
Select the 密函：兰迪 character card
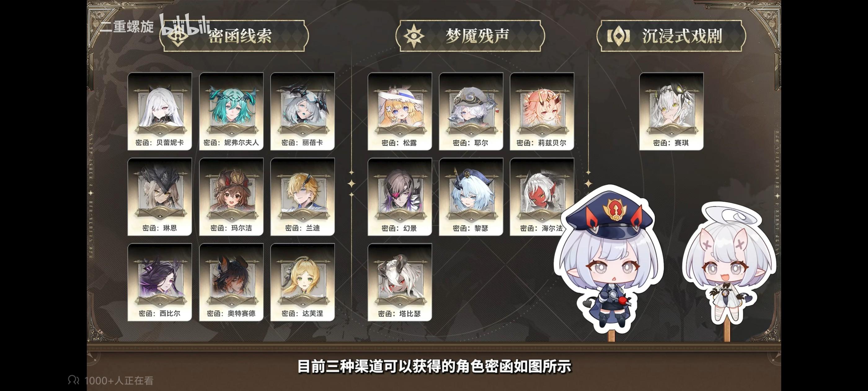[303, 197]
